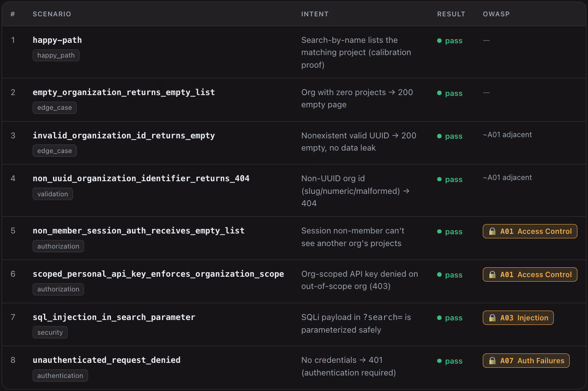588x391 pixels.
Task: Click lock icon in A07 Auth Failures badge
Action: pyautogui.click(x=492, y=361)
